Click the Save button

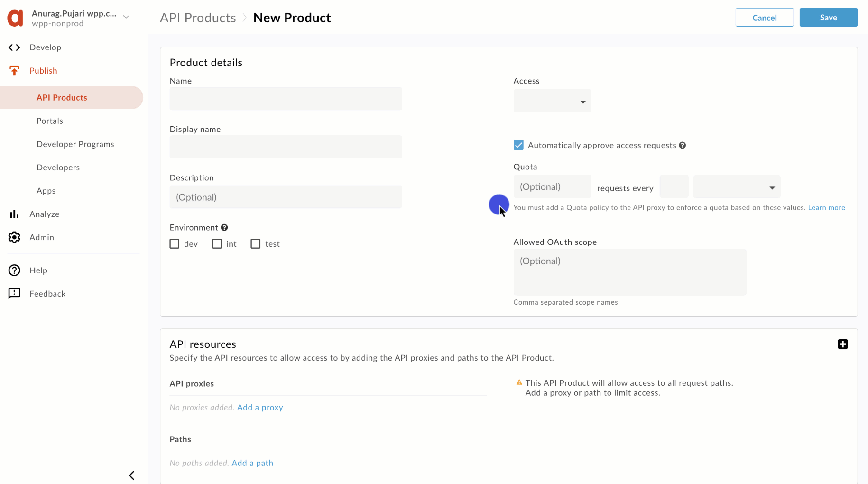[828, 18]
